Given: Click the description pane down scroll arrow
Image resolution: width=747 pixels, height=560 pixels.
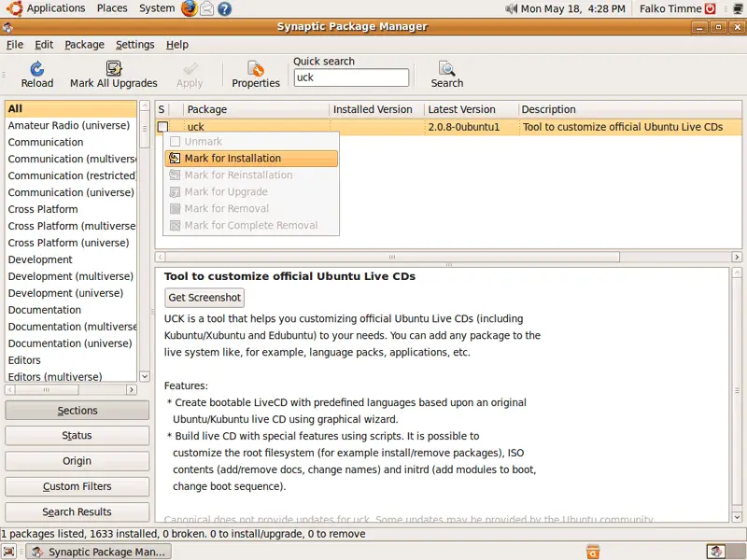Looking at the screenshot, I should pyautogui.click(x=737, y=517).
